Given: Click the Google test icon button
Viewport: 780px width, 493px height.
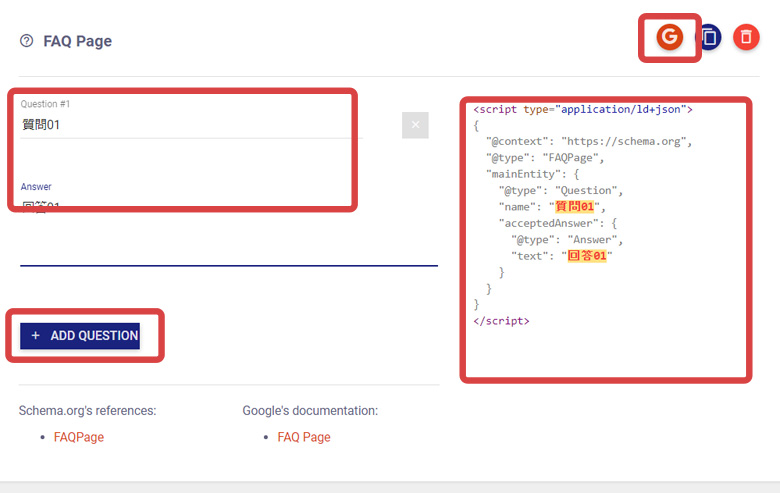Looking at the screenshot, I should click(669, 37).
